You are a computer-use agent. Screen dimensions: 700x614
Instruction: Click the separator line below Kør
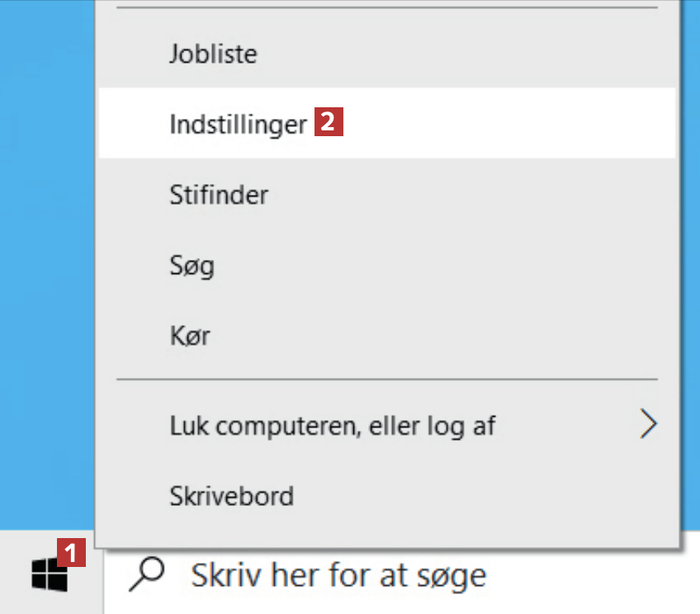click(x=386, y=380)
